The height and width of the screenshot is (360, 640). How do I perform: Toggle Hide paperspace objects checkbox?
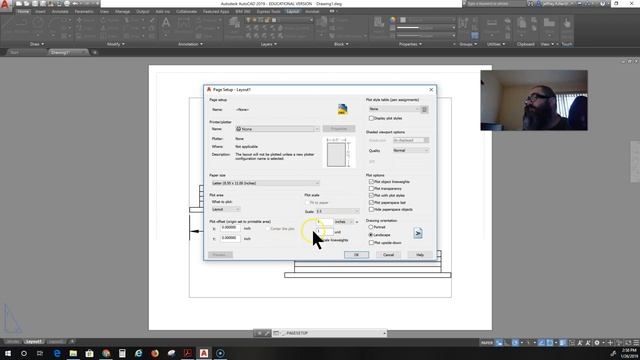click(x=371, y=209)
